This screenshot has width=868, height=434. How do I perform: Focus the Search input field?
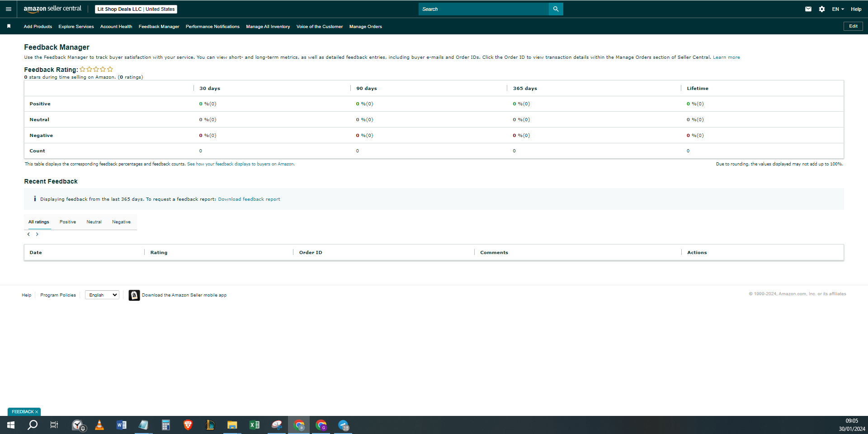tap(484, 9)
